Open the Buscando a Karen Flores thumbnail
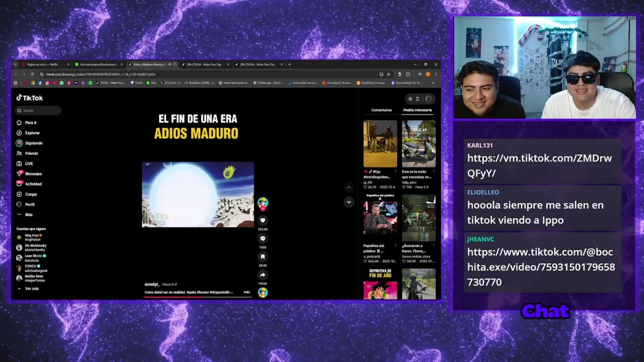Image resolution: width=644 pixels, height=362 pixels. (x=419, y=218)
